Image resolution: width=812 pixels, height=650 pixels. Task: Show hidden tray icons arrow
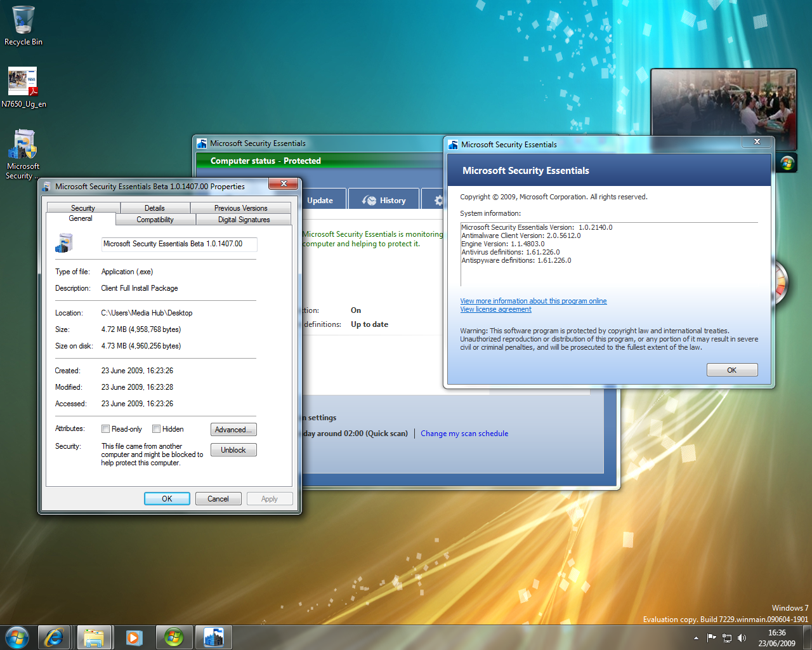click(696, 638)
